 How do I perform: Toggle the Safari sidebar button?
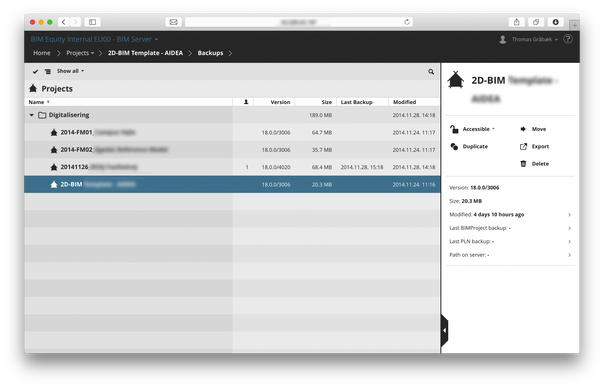[x=92, y=22]
